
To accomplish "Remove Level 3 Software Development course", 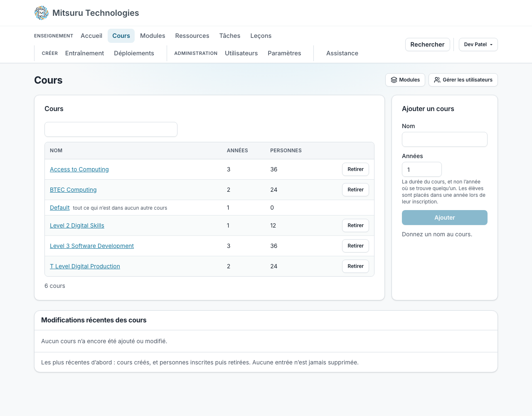I will (355, 246).
